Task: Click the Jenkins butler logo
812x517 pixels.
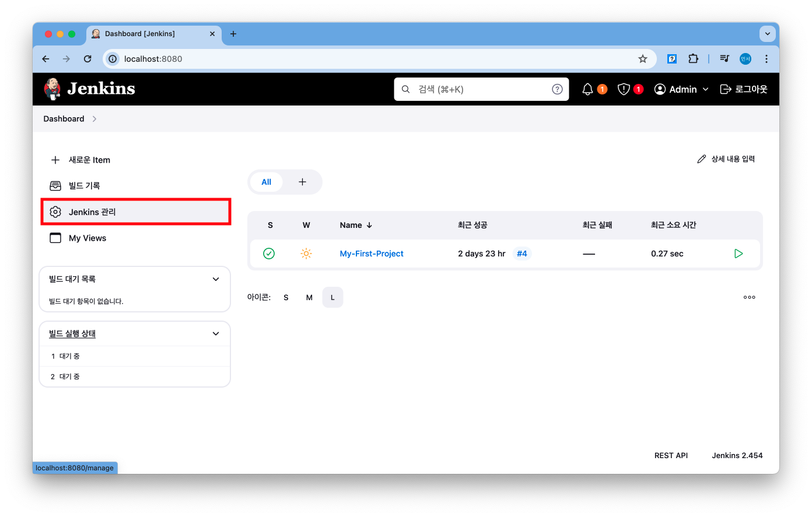Action: pyautogui.click(x=52, y=89)
